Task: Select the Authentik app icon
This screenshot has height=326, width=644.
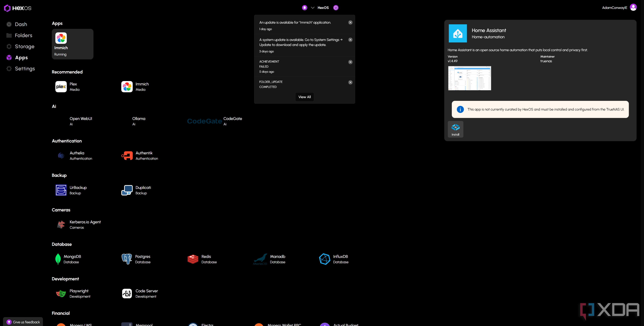Action: [x=127, y=156]
